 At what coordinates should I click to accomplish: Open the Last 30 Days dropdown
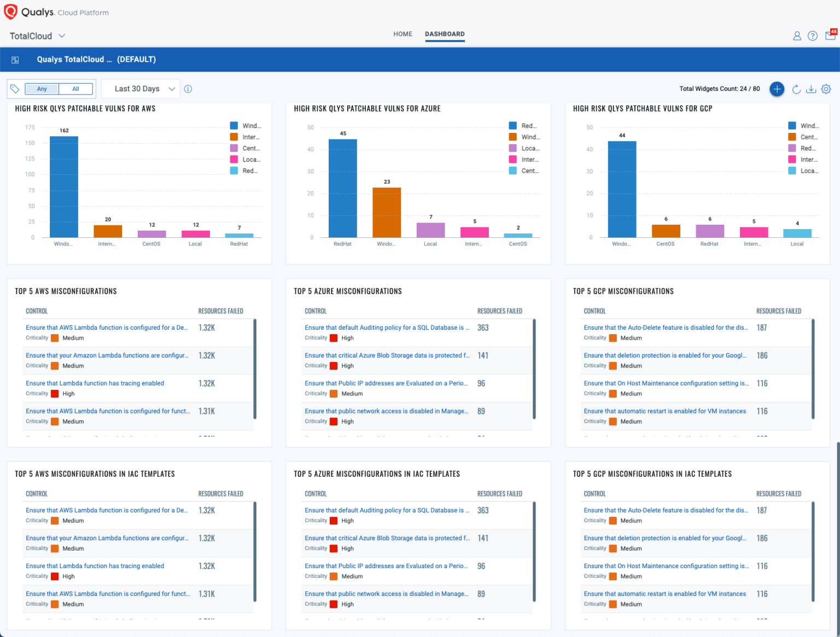click(140, 89)
